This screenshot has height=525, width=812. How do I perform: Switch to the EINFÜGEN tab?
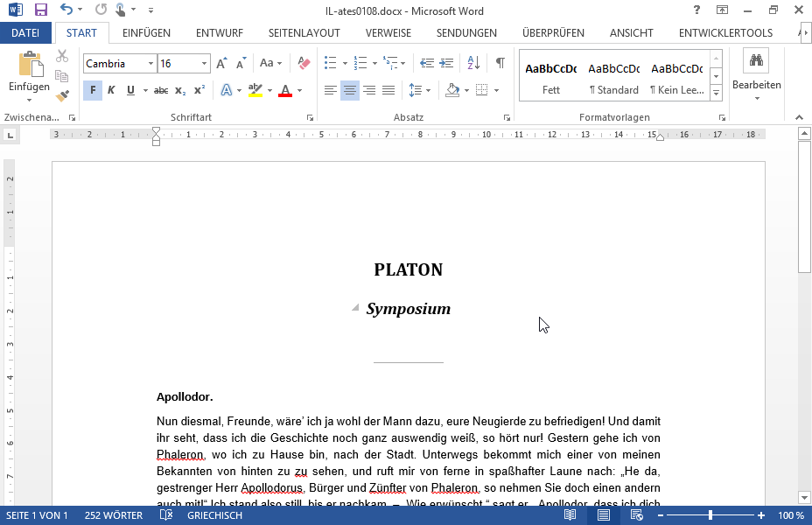point(146,33)
